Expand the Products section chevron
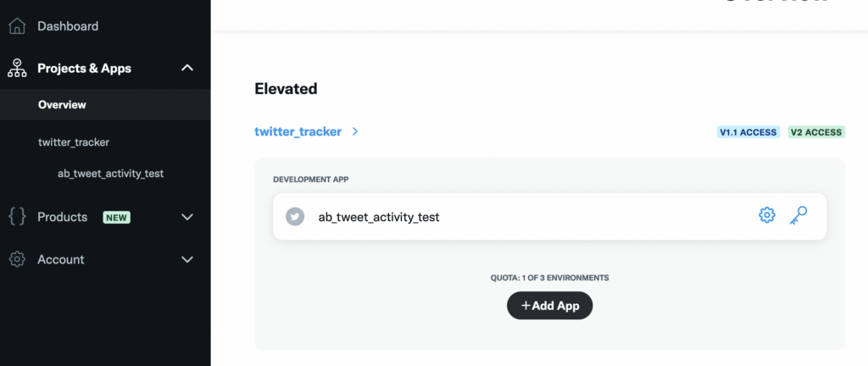 [x=187, y=217]
